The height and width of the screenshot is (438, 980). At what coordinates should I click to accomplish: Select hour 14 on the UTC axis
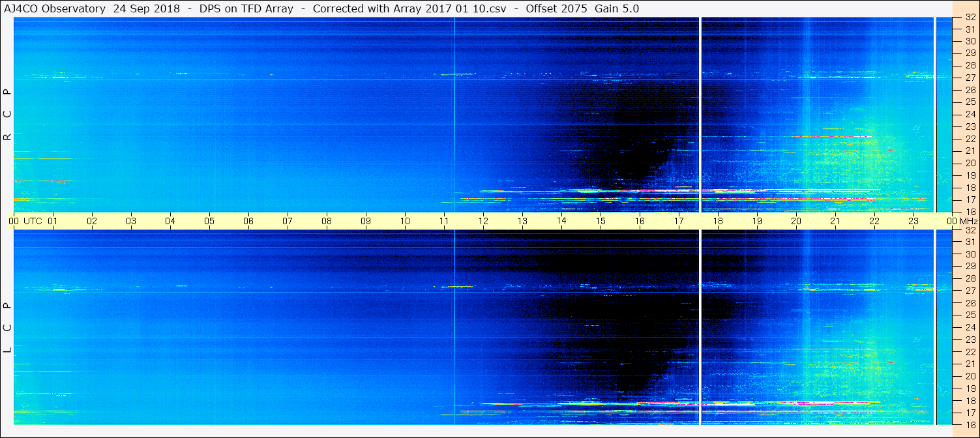[561, 220]
